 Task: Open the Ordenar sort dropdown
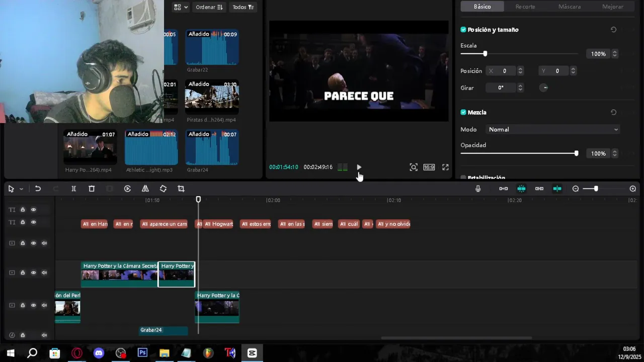(209, 7)
